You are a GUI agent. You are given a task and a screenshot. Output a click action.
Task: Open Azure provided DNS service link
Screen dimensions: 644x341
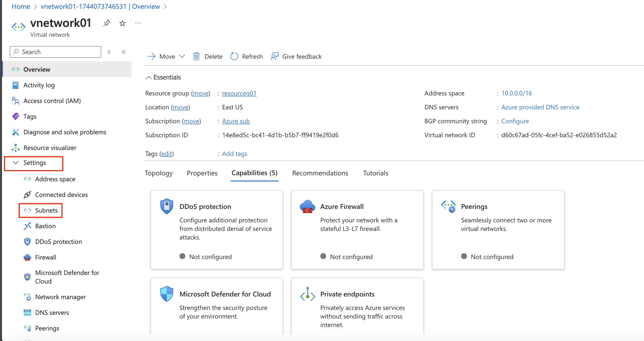click(x=540, y=107)
